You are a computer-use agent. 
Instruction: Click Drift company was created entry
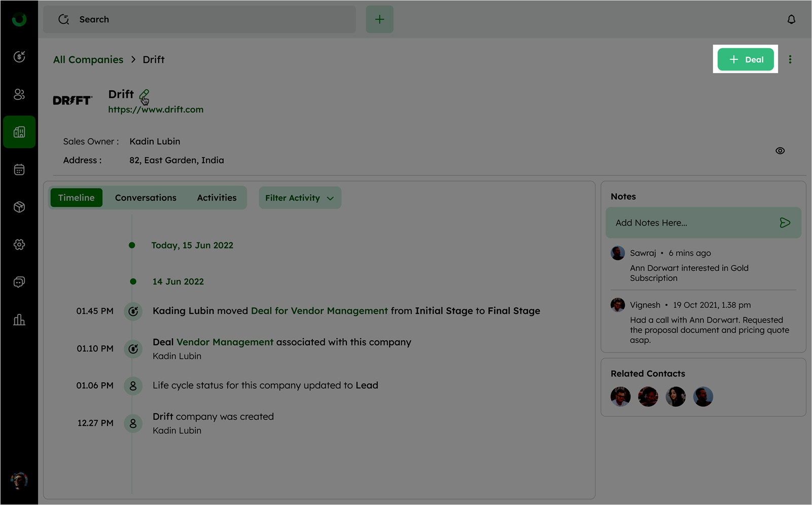click(x=213, y=417)
